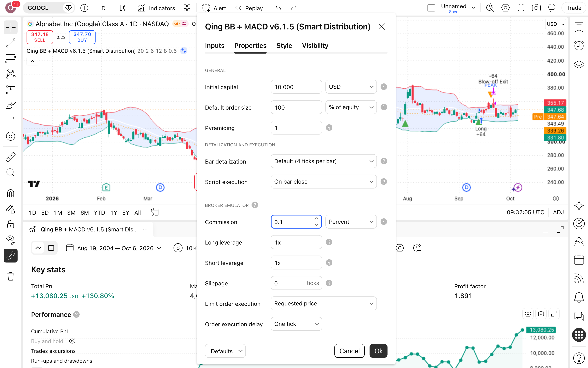Open the Script execution dropdown
The height and width of the screenshot is (368, 588).
(324, 182)
